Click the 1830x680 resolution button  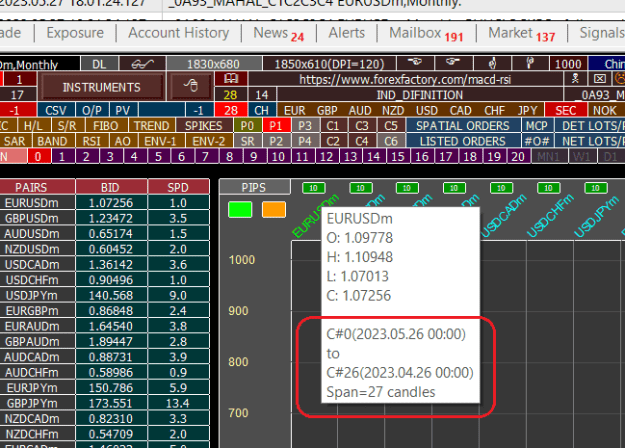point(214,64)
